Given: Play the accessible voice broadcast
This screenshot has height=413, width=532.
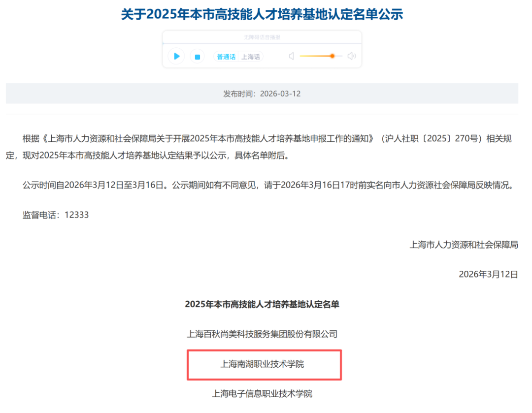Looking at the screenshot, I should 176,56.
